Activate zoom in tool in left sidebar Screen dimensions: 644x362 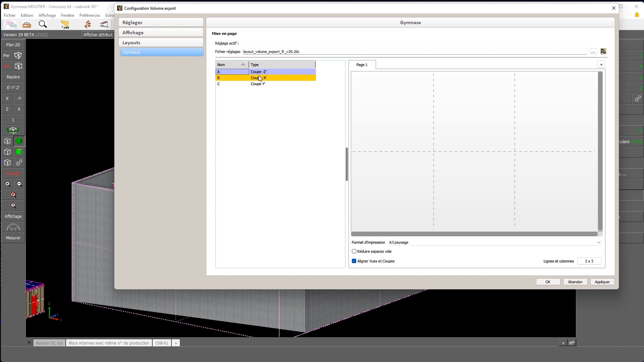7,184
